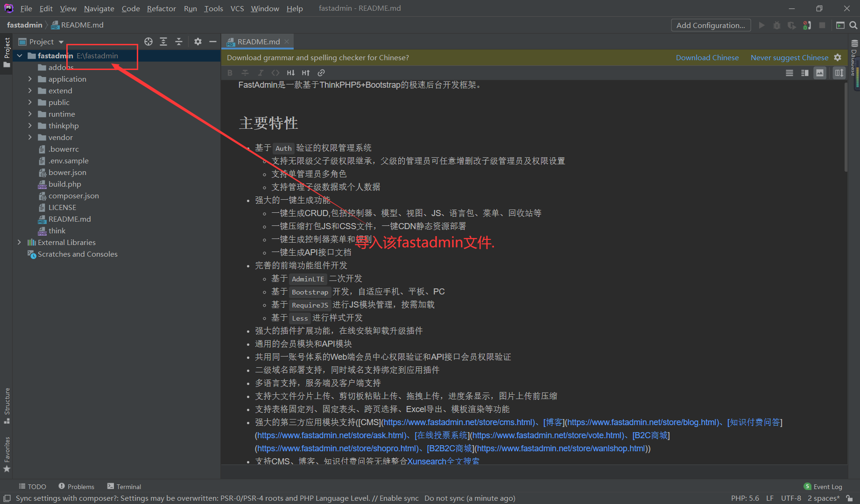The width and height of the screenshot is (860, 504).
Task: Apply strikethrough formatting in markdown toolbar
Action: (x=245, y=73)
